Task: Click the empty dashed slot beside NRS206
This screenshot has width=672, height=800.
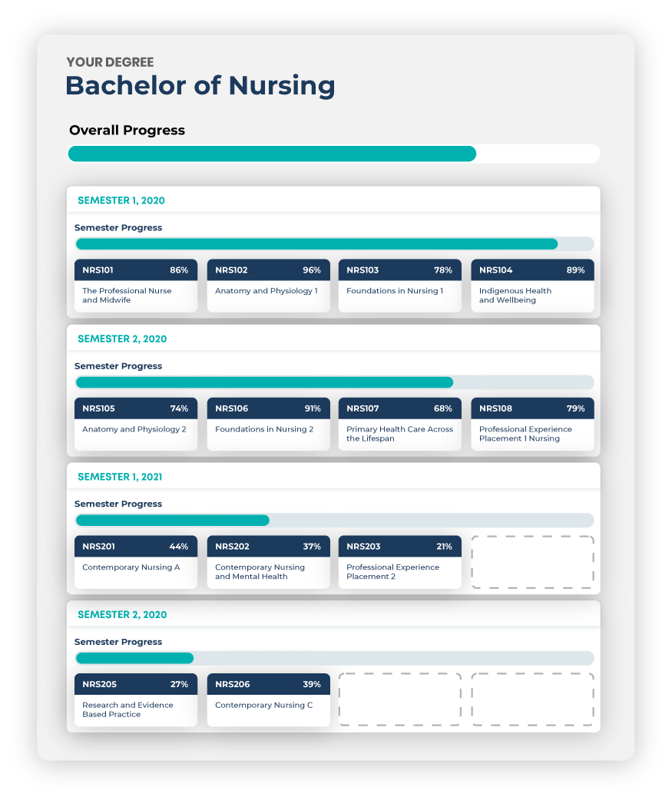Action: pyautogui.click(x=399, y=699)
